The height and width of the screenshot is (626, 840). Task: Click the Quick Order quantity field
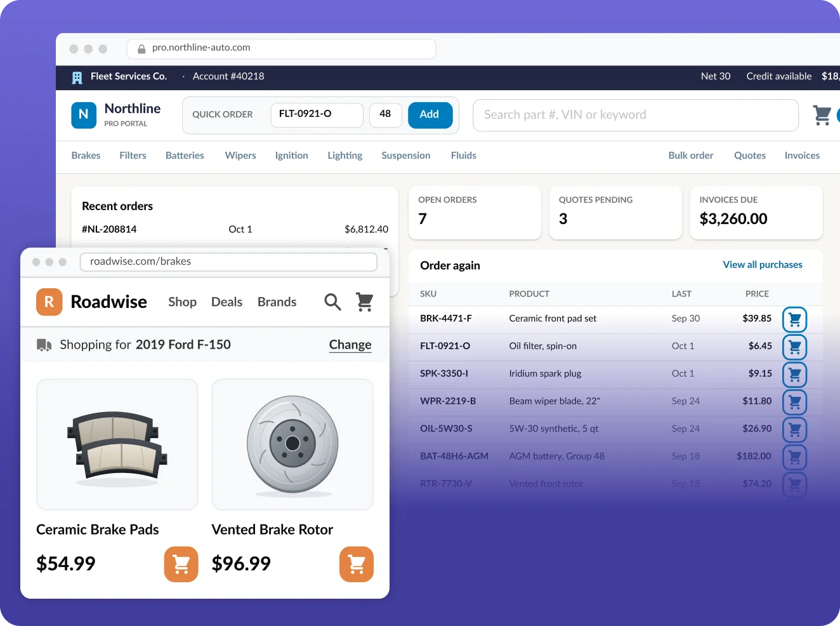click(x=386, y=115)
